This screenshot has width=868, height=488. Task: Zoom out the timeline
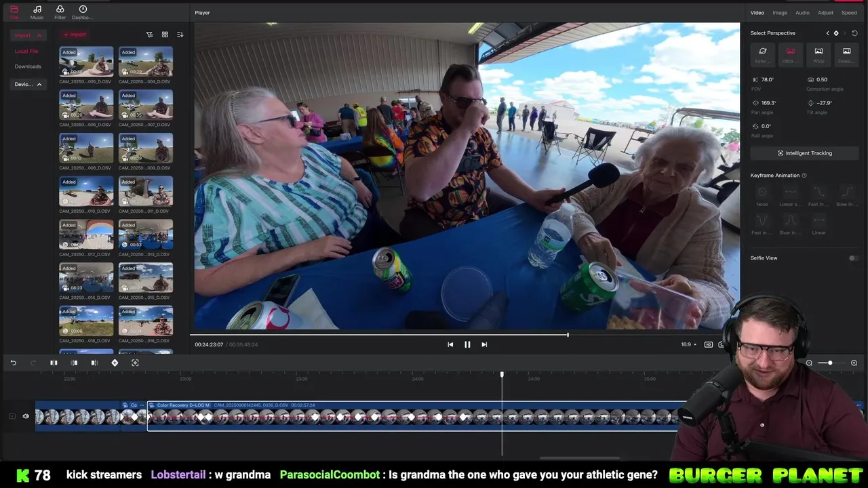(809, 363)
